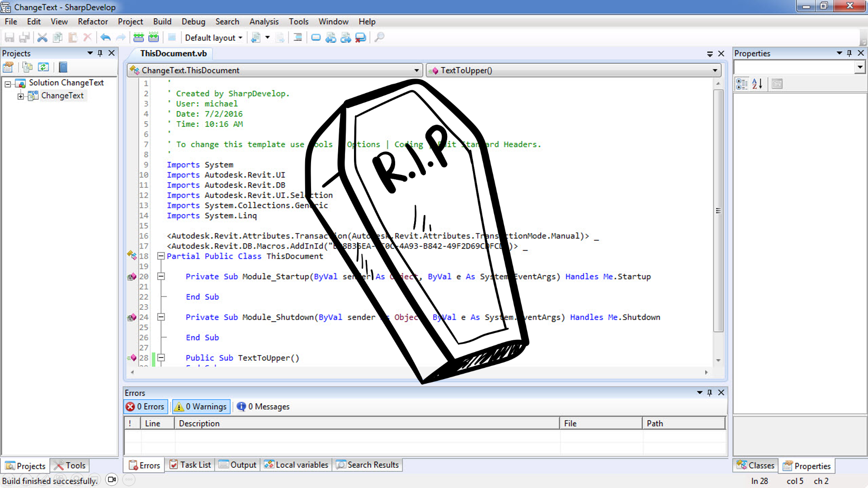Click the alphabetical sort icon in Properties

point(757,84)
